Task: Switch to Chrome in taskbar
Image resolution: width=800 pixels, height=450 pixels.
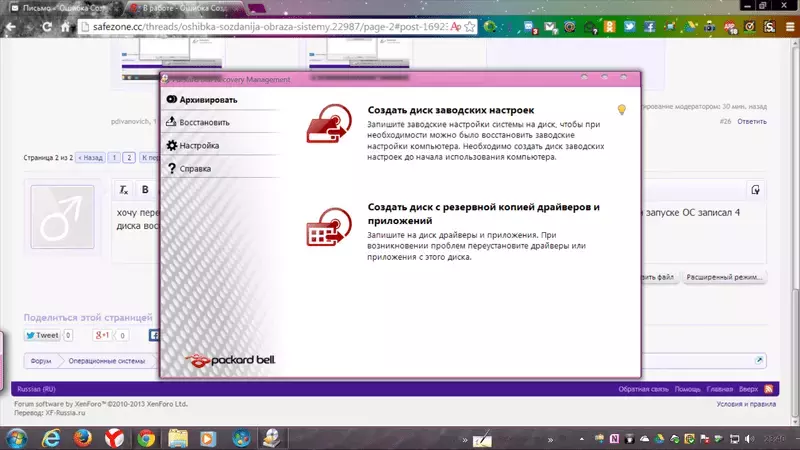Action: 146,438
